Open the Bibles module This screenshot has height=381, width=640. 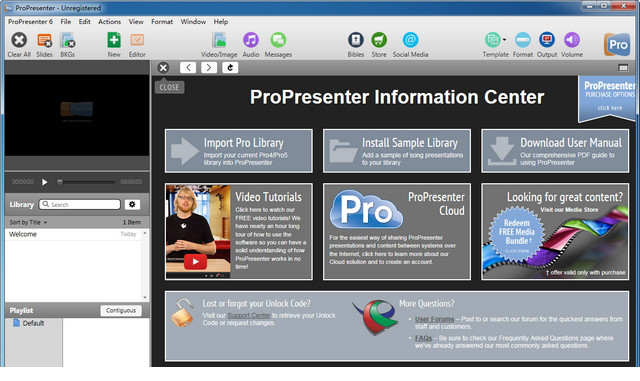(x=356, y=40)
